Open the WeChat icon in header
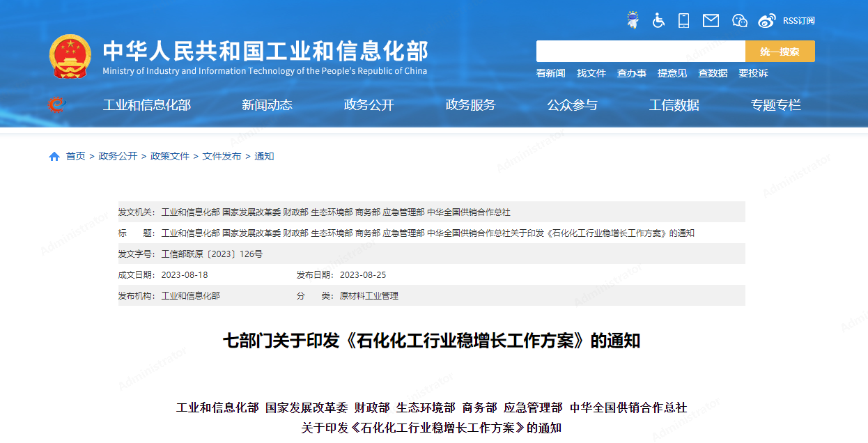 [x=740, y=20]
